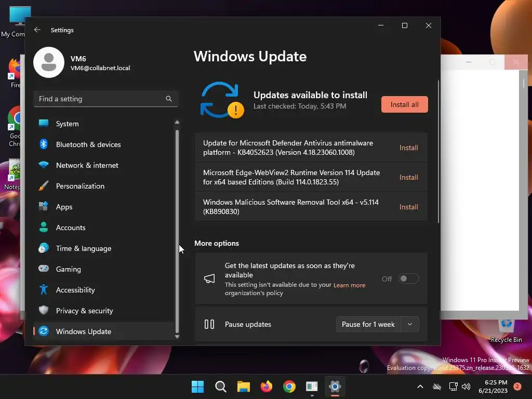Open the Windows Start button
The image size is (532, 399).
point(197,387)
